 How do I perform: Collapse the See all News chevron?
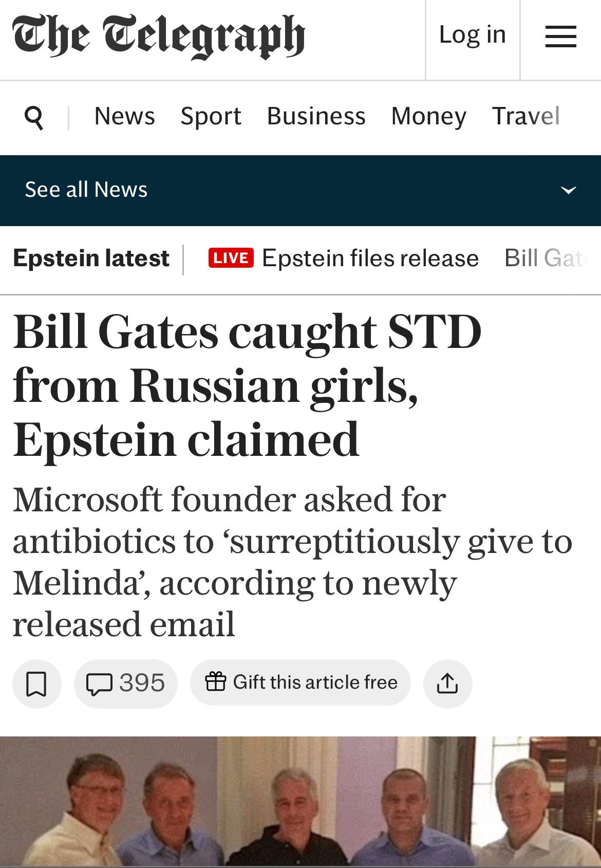568,191
